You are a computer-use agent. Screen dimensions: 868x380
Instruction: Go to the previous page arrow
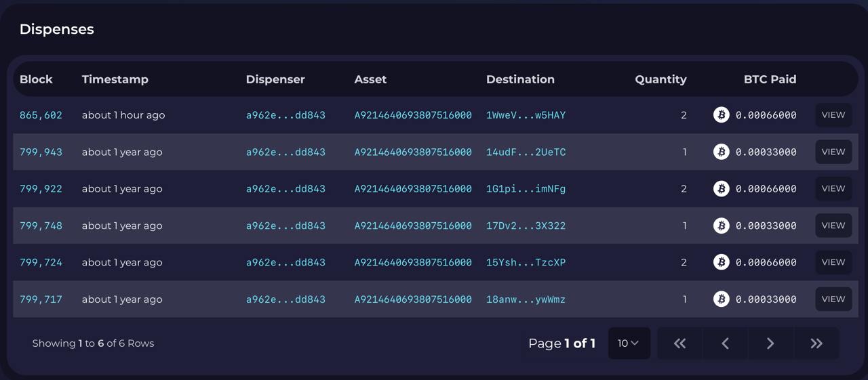pyautogui.click(x=726, y=343)
